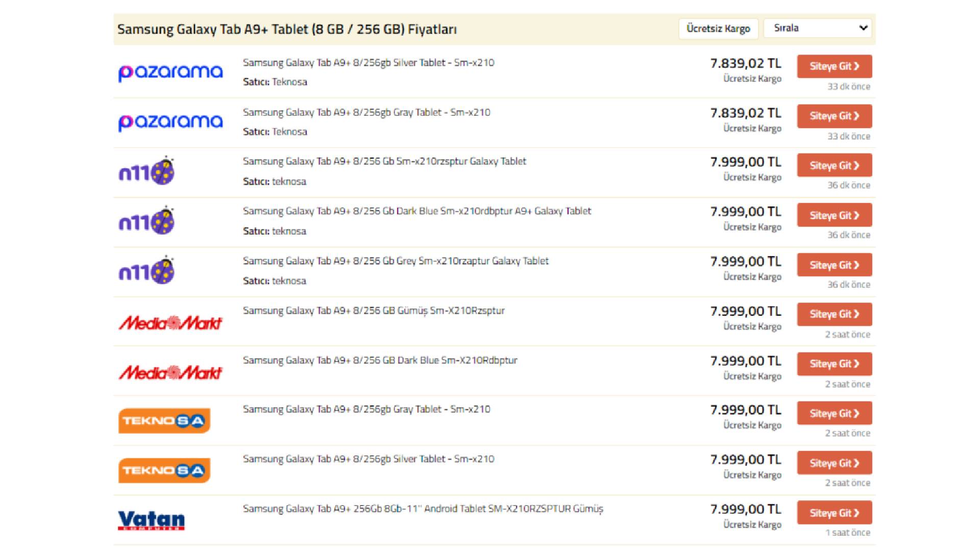Open 'Grey Sm-x210rzaptur Galaxy Tablet' title
Screen dimensions: 980x551
(x=396, y=261)
